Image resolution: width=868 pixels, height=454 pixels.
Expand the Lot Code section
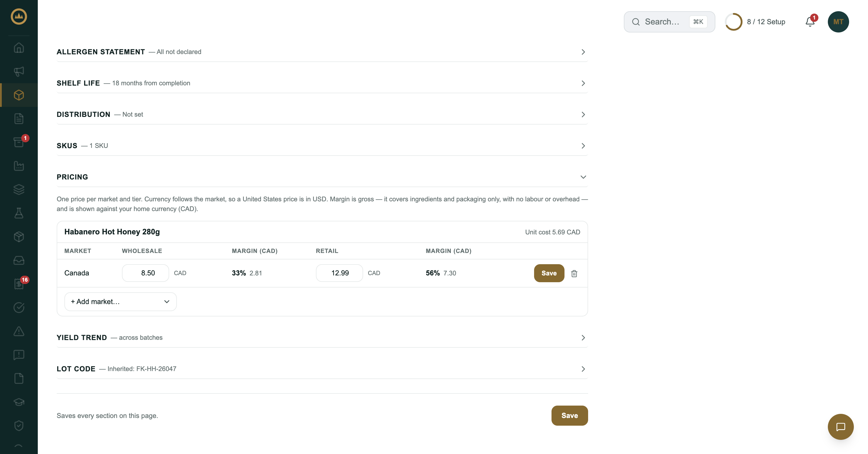(x=322, y=369)
